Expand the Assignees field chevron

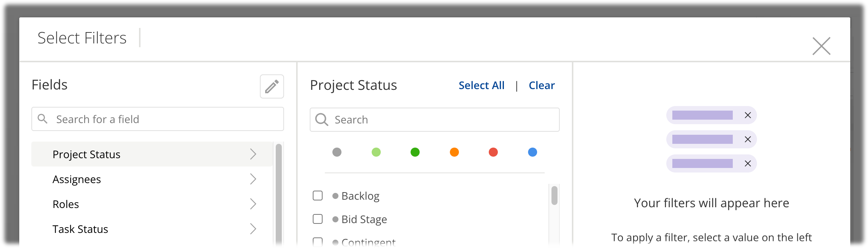pyautogui.click(x=253, y=179)
